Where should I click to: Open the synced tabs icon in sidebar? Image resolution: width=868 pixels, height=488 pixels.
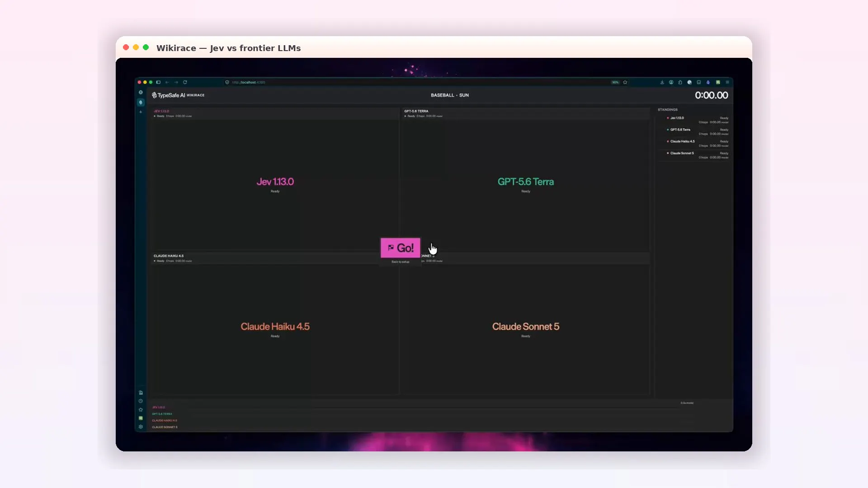click(141, 393)
